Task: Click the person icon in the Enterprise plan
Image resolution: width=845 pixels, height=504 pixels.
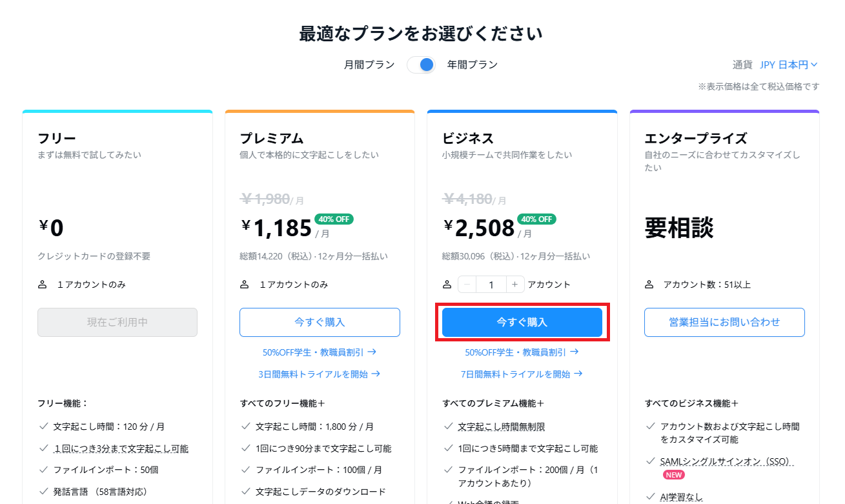Action: coord(649,285)
